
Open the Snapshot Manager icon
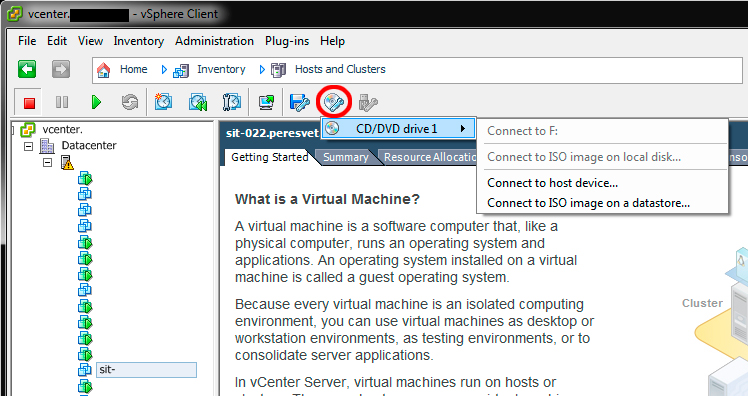(232, 102)
